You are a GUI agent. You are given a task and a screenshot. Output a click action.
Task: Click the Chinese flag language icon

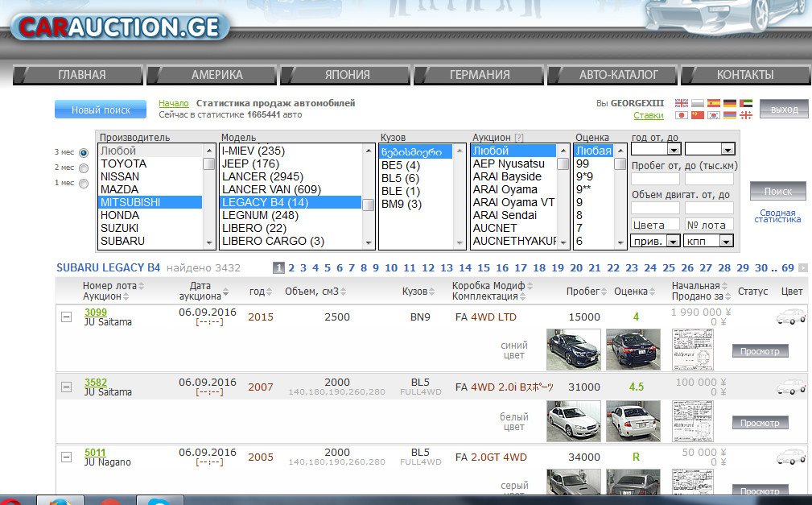pyautogui.click(x=698, y=116)
